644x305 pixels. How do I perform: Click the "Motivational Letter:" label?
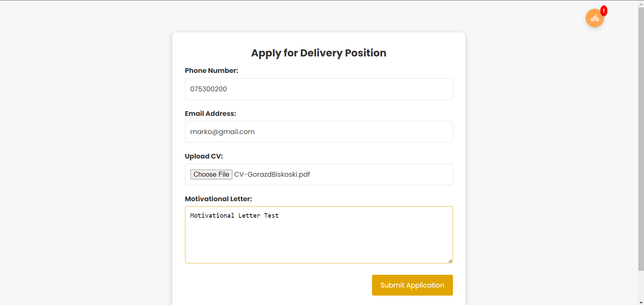tap(218, 199)
